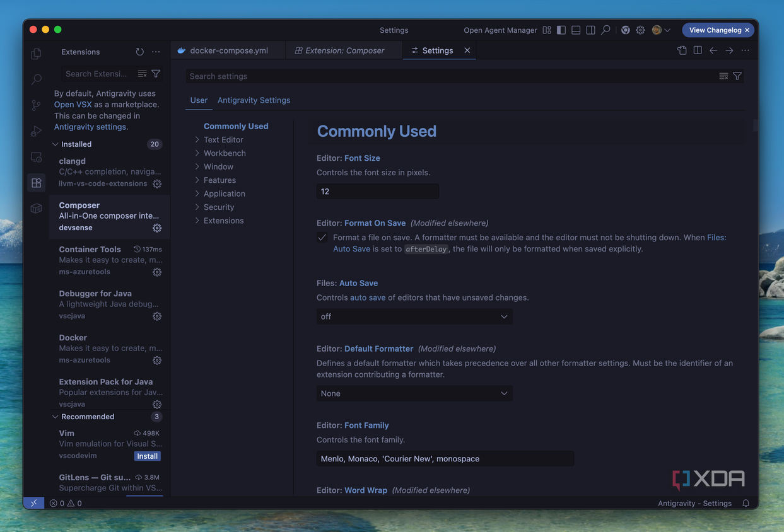Install the Vim extension

click(x=148, y=456)
